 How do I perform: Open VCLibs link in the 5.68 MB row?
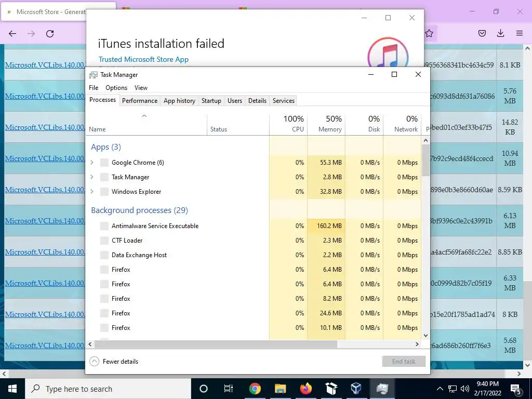pos(45,345)
